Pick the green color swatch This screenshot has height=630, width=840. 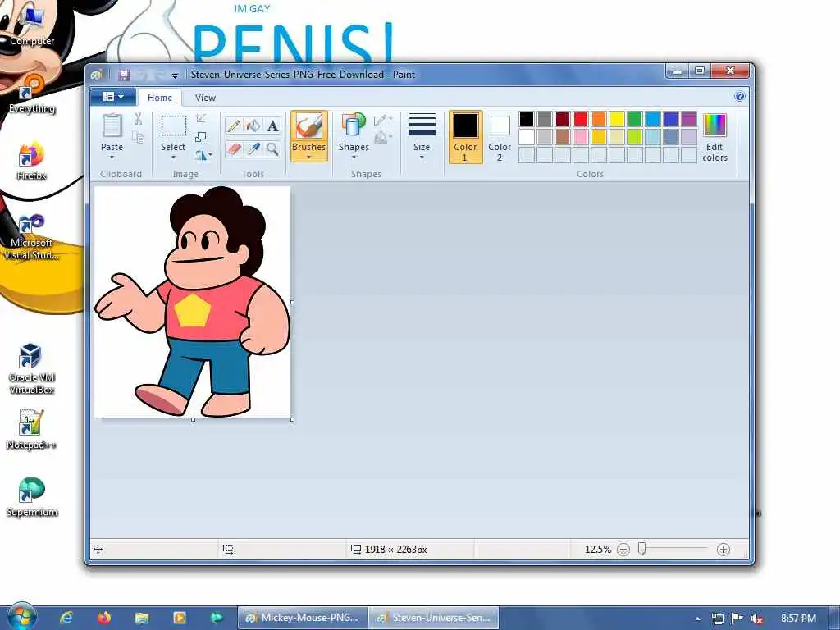[635, 119]
